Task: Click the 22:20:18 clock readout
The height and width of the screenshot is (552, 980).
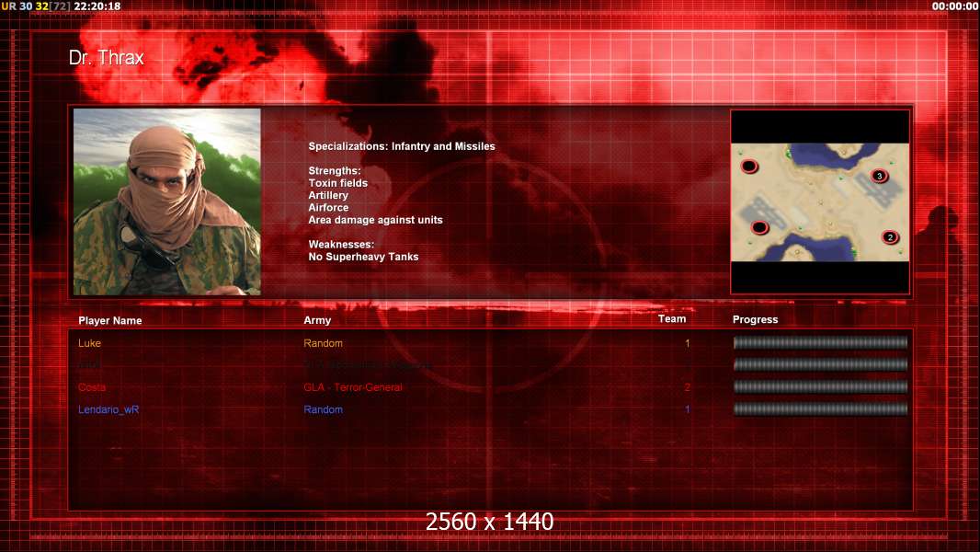Action: coord(97,6)
